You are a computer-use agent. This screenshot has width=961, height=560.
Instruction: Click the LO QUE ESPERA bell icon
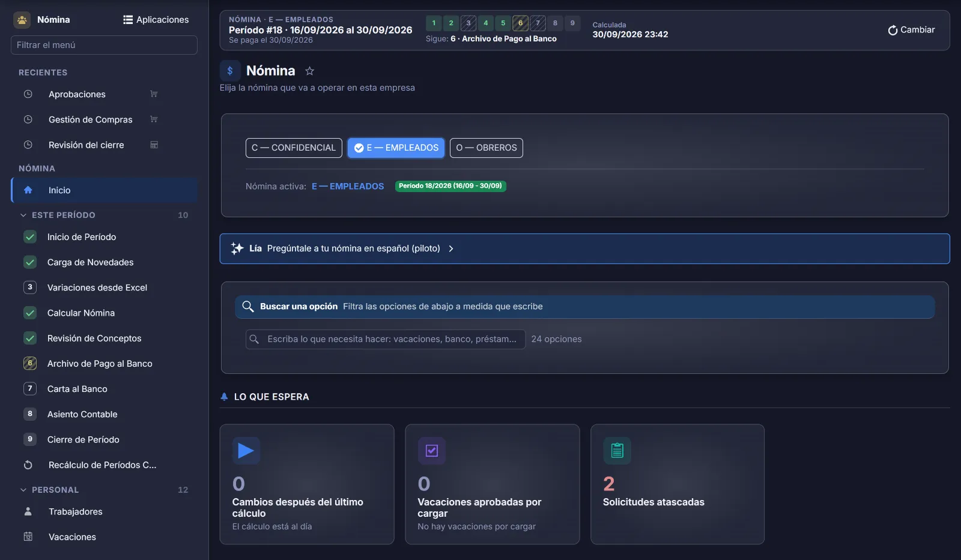pyautogui.click(x=224, y=397)
